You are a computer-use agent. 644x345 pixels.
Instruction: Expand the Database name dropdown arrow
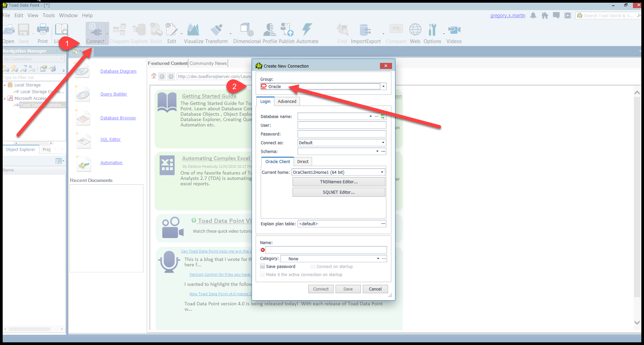click(371, 116)
